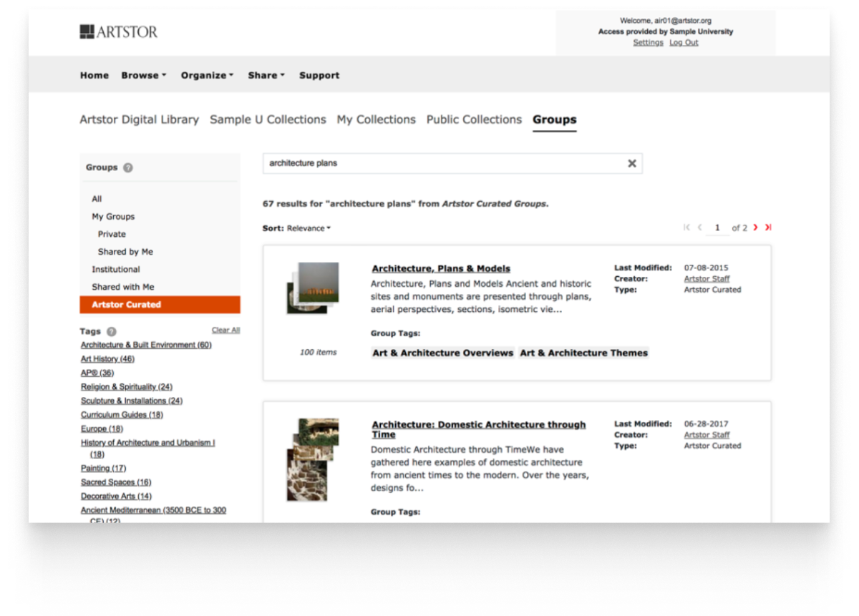Open the Architecture, Plans & Models group
Viewport: 859px width, 616px height.
(441, 269)
